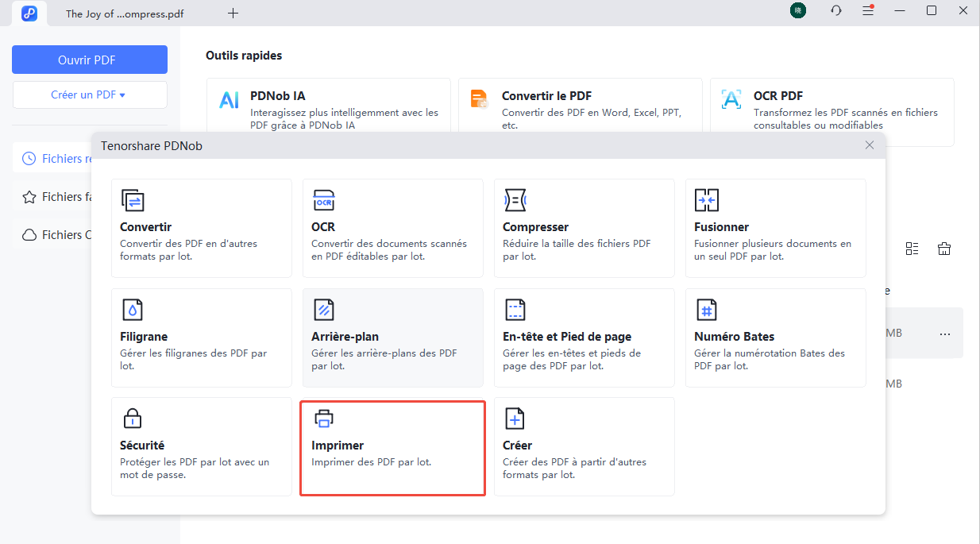
Task: Select the Arrière-plan background icon
Action: (x=323, y=310)
